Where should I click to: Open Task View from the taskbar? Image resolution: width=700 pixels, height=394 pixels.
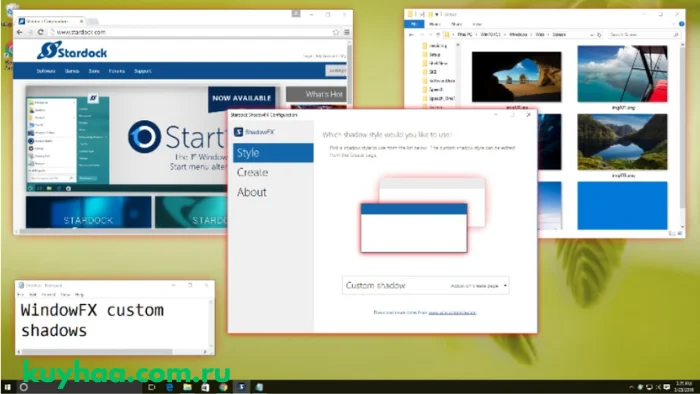click(x=151, y=387)
